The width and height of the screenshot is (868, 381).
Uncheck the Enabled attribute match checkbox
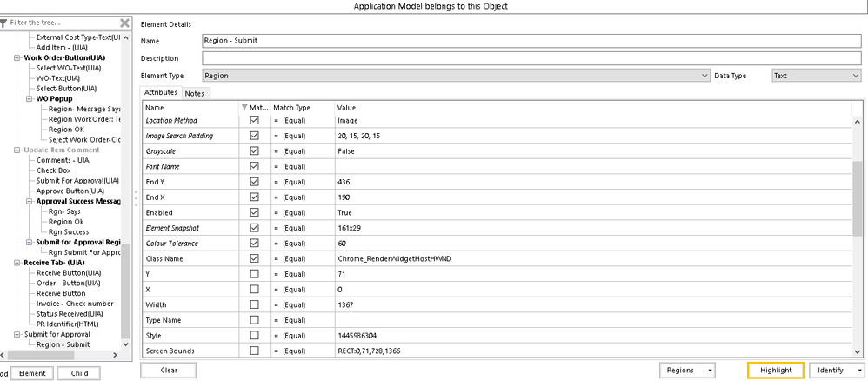click(254, 212)
